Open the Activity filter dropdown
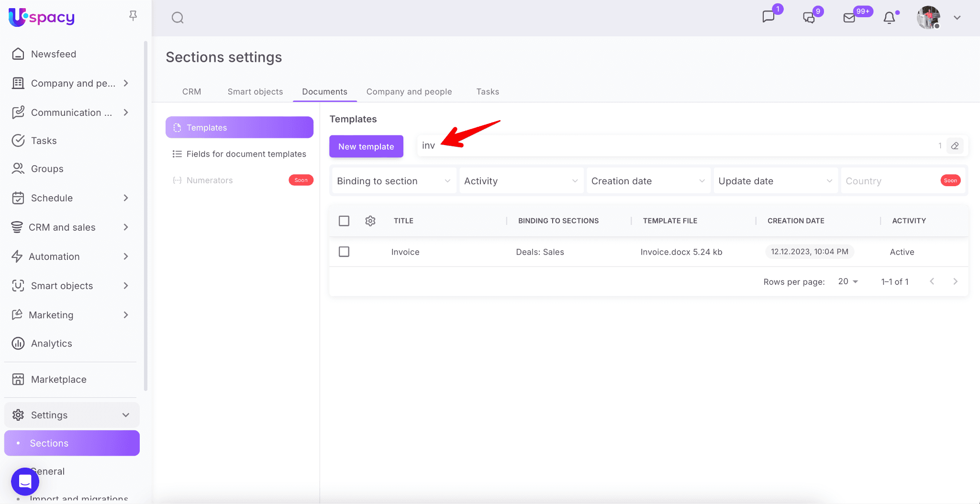 click(521, 181)
